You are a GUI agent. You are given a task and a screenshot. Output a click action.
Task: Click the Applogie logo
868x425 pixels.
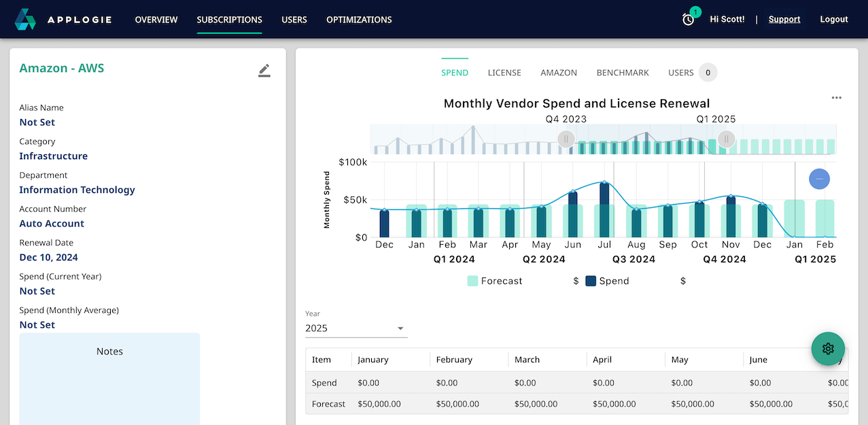(63, 19)
